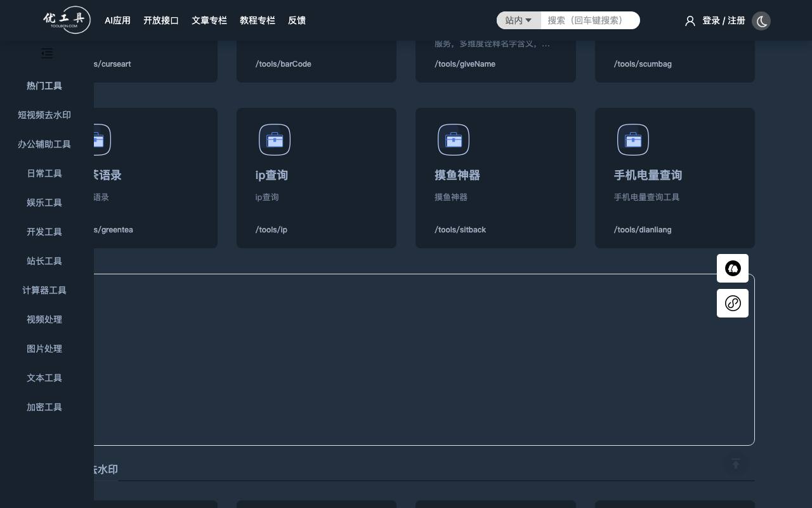
Task: Click the 手机电量查询 toolbox icon
Action: click(x=633, y=140)
